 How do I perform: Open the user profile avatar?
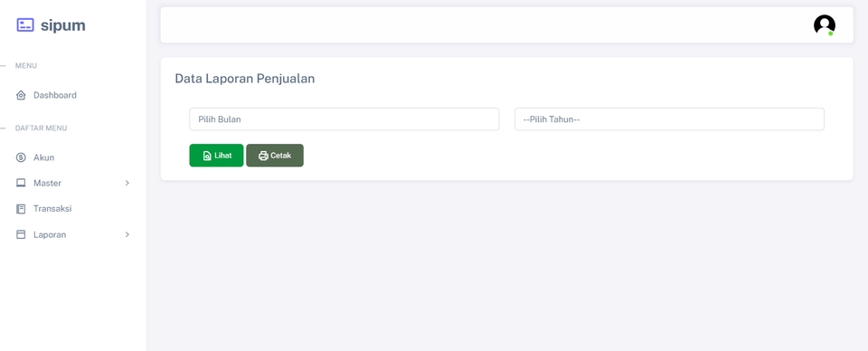coord(825,25)
